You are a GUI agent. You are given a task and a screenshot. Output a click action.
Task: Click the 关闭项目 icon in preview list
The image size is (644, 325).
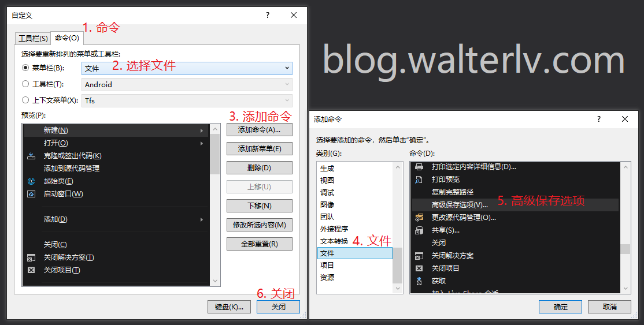click(x=31, y=270)
